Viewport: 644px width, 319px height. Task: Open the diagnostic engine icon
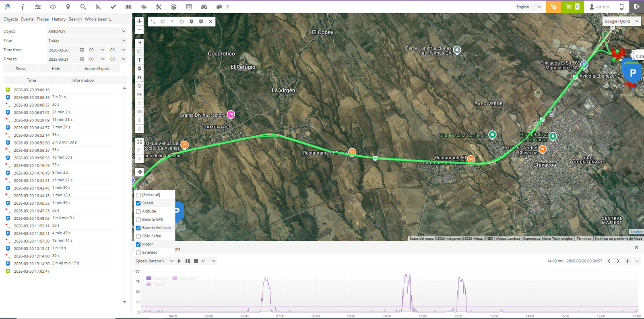[144, 7]
